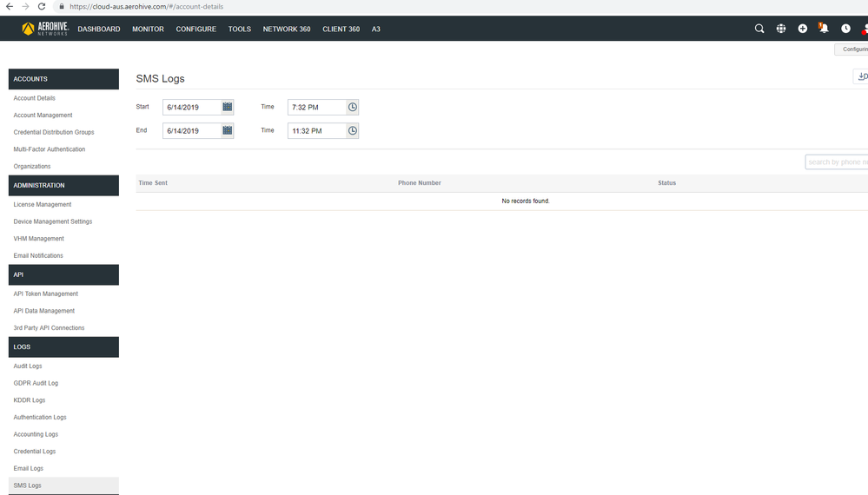View Audit Logs
Image resolution: width=868 pixels, height=495 pixels.
coord(28,366)
